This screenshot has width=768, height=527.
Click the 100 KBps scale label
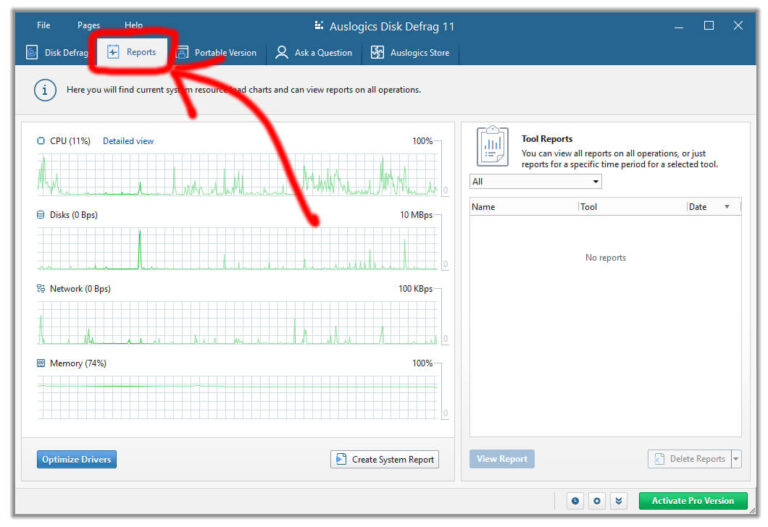click(x=415, y=289)
